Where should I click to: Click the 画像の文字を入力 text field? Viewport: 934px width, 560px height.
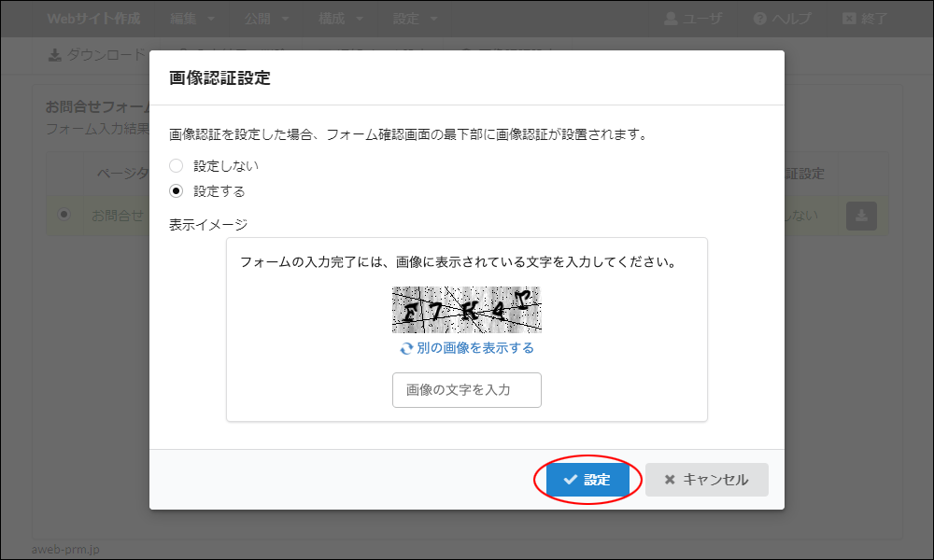pos(467,390)
